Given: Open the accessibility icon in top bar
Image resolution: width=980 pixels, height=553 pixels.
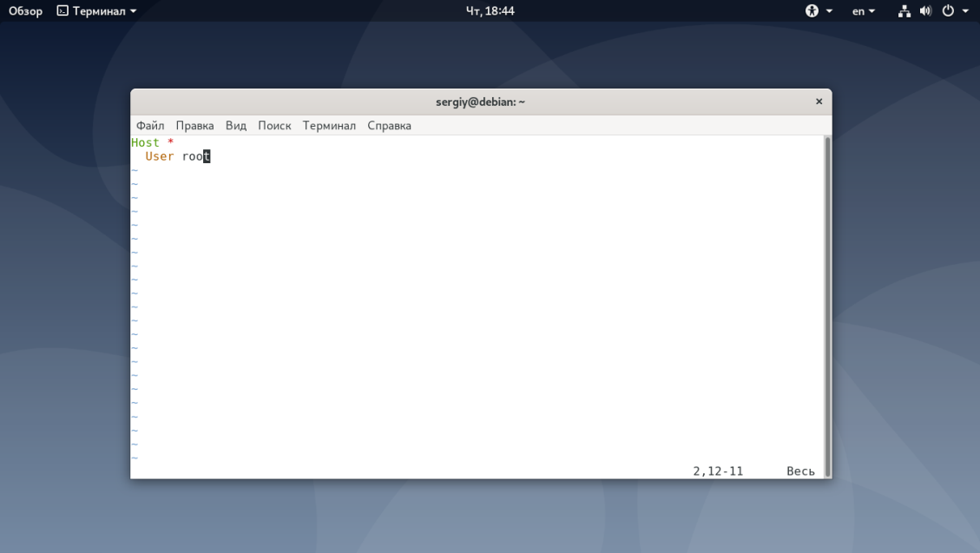Looking at the screenshot, I should click(x=812, y=10).
